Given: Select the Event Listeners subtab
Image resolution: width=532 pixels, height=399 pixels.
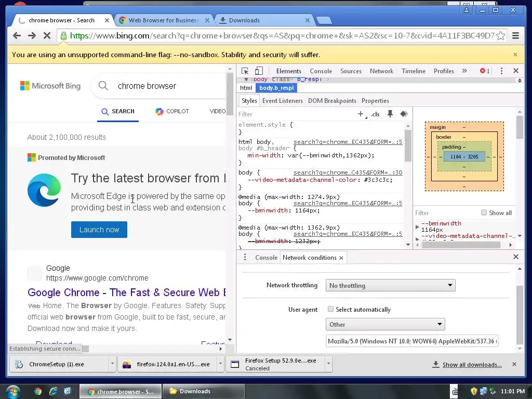Looking at the screenshot, I should [282, 101].
